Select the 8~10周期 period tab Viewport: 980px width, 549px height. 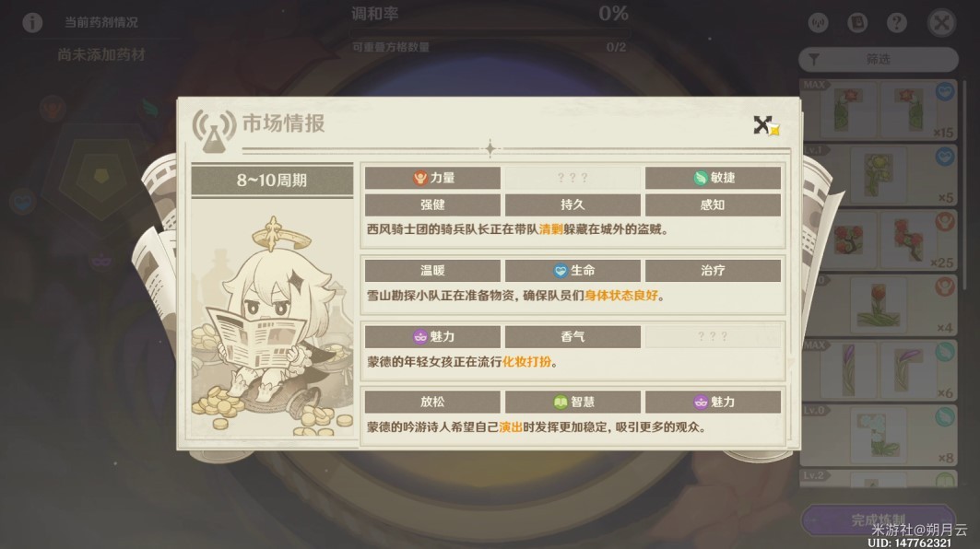tap(272, 181)
